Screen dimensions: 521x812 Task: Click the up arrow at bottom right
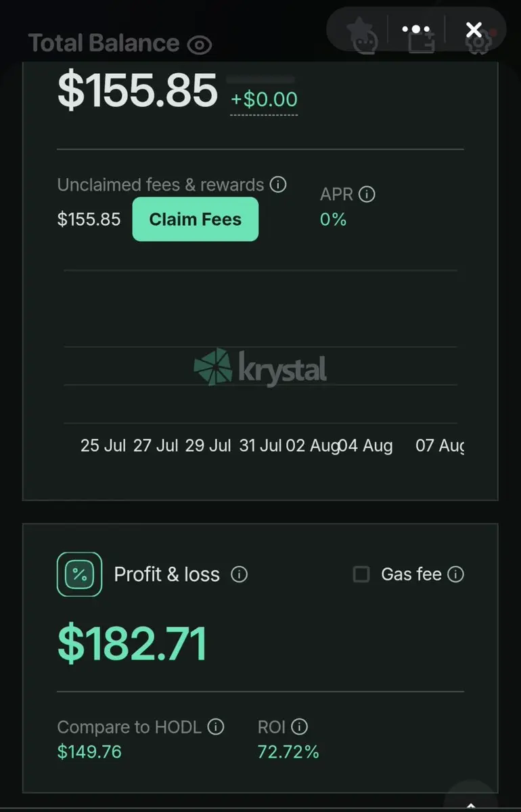[x=471, y=805]
